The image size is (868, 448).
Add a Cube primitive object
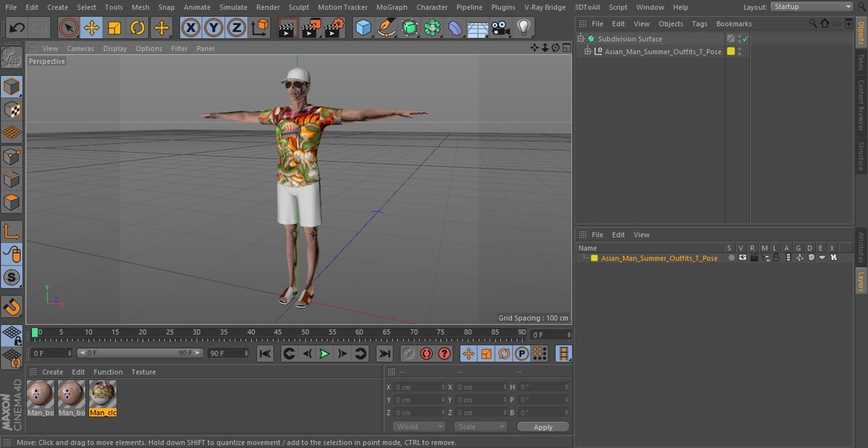(363, 28)
